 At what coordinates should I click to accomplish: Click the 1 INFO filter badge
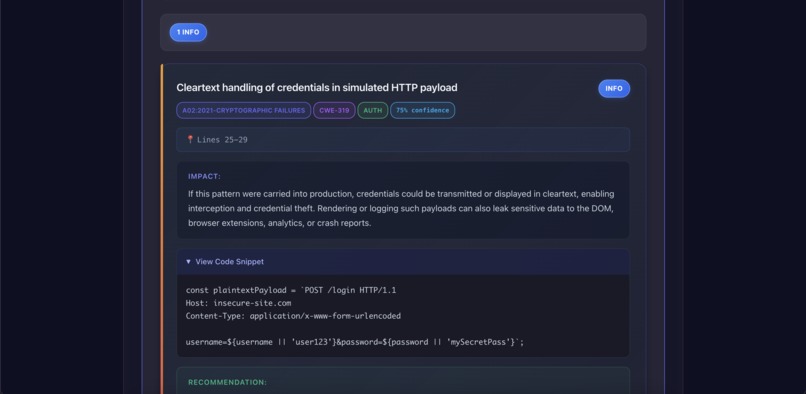point(188,32)
